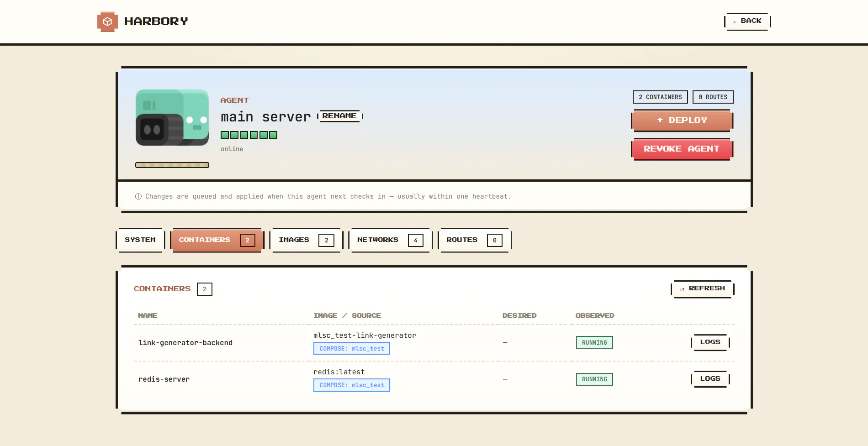Go back with the Back button
The width and height of the screenshot is (868, 446).
pyautogui.click(x=747, y=21)
